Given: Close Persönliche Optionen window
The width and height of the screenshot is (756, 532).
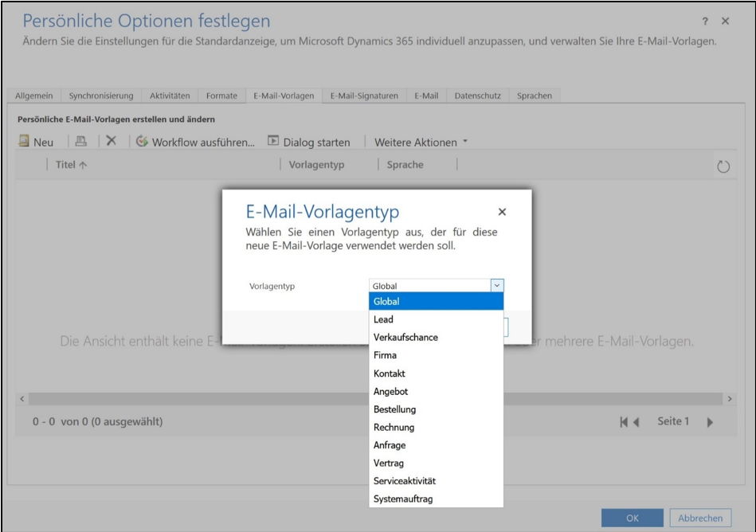Looking at the screenshot, I should point(725,22).
